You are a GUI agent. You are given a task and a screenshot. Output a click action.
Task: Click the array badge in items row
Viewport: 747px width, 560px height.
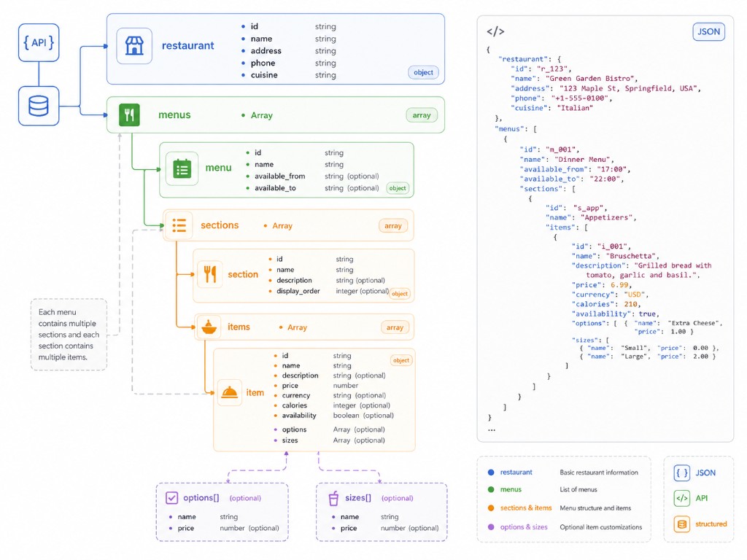click(x=395, y=327)
